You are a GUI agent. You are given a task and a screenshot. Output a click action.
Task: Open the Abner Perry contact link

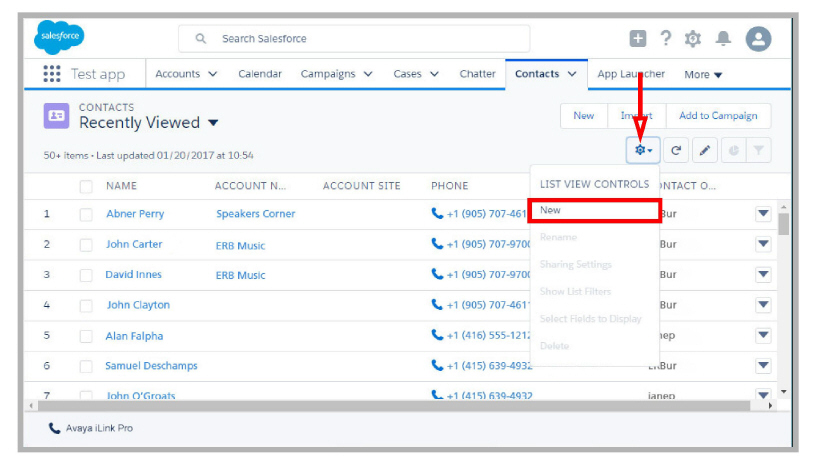click(x=135, y=213)
